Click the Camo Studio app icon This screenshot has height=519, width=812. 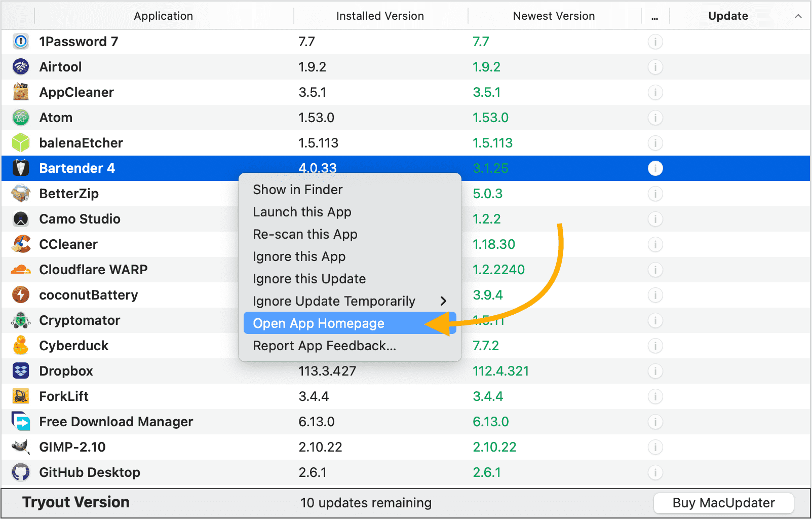coord(21,219)
